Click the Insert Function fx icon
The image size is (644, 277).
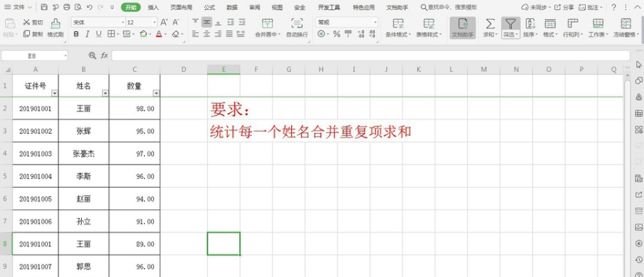click(x=104, y=56)
